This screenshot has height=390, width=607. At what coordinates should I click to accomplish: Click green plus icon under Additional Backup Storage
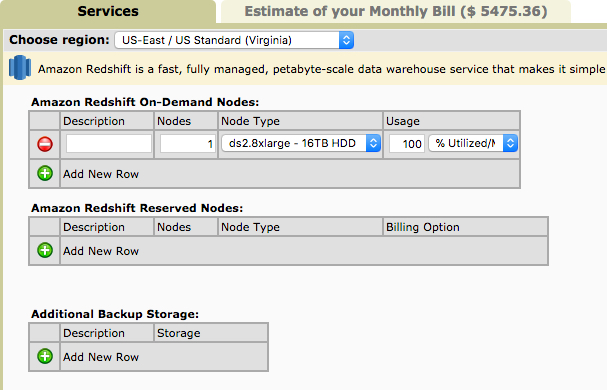click(45, 356)
